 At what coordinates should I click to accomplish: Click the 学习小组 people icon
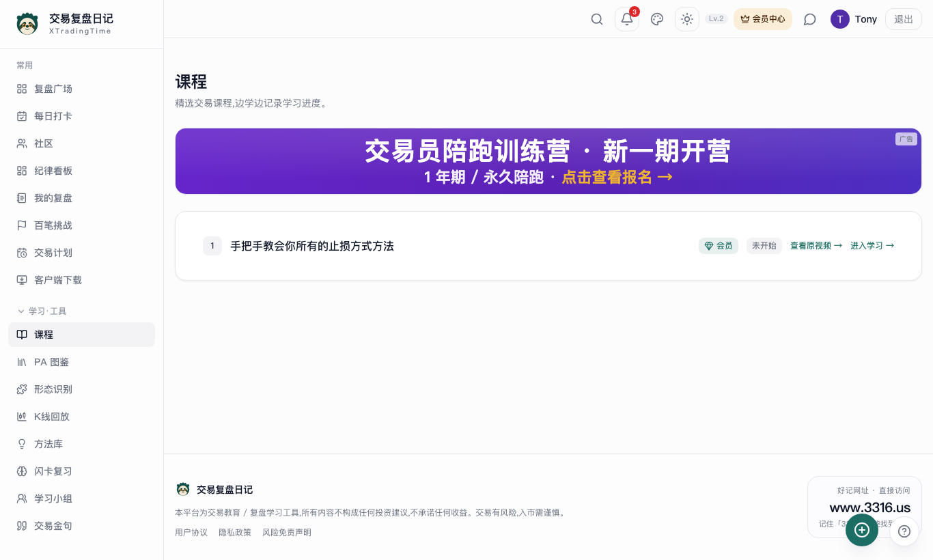click(x=22, y=499)
